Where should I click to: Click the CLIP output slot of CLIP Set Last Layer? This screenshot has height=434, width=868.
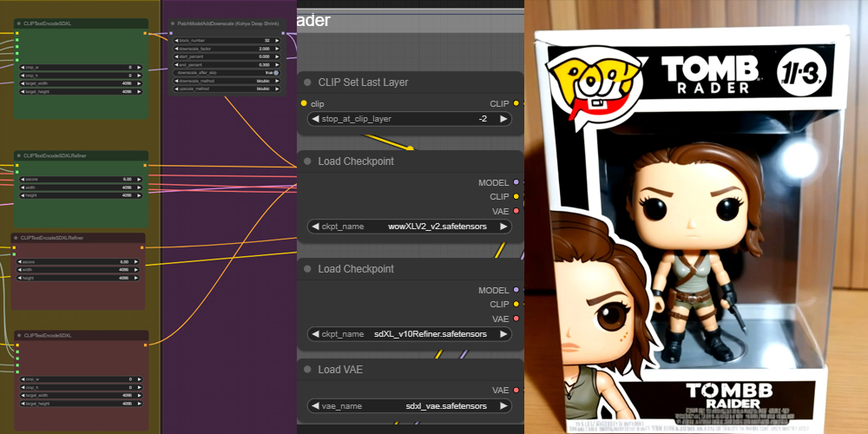pos(516,103)
